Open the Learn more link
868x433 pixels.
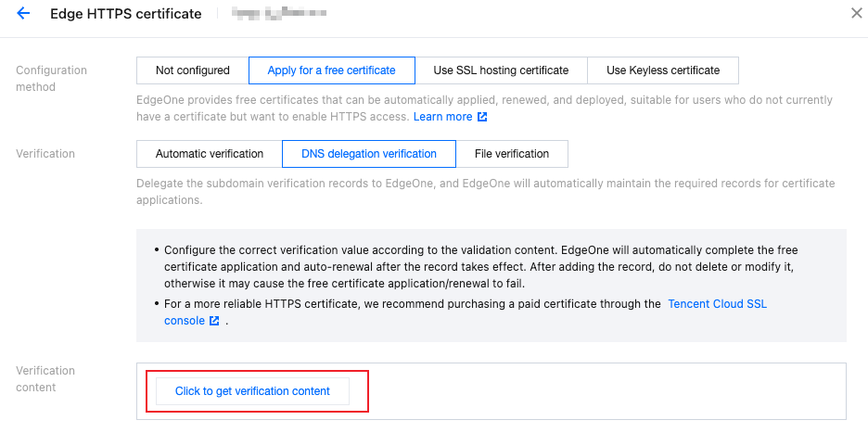[442, 117]
